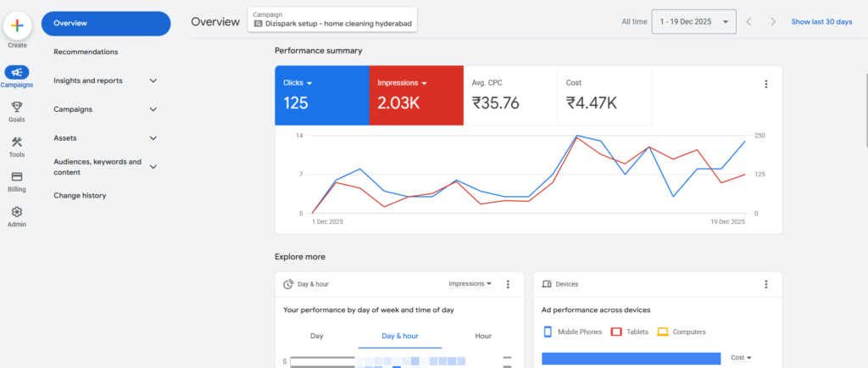Click the search campaign type icon
Viewport: 868px width, 368px height.
point(258,24)
